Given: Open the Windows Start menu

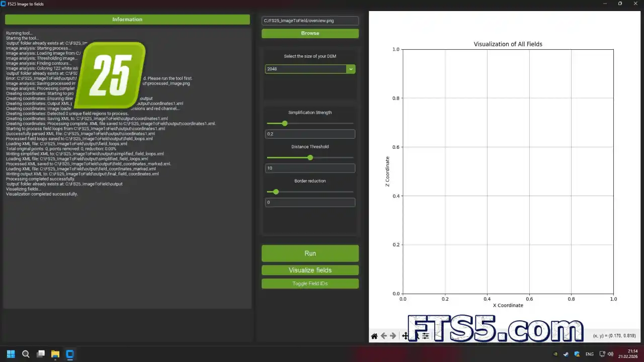Looking at the screenshot, I should click(x=11, y=354).
